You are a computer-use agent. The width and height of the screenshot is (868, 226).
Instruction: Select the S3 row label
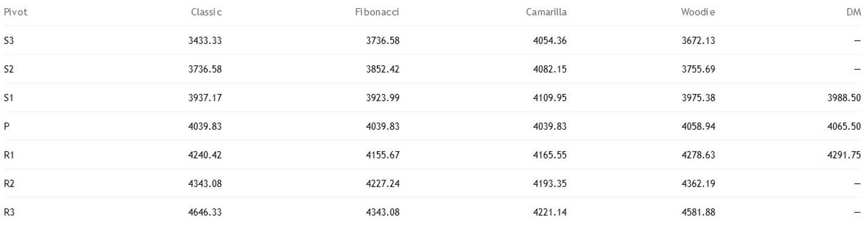coord(8,41)
